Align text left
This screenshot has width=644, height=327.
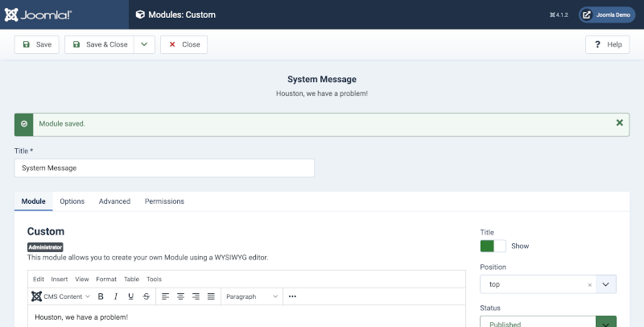(x=165, y=296)
